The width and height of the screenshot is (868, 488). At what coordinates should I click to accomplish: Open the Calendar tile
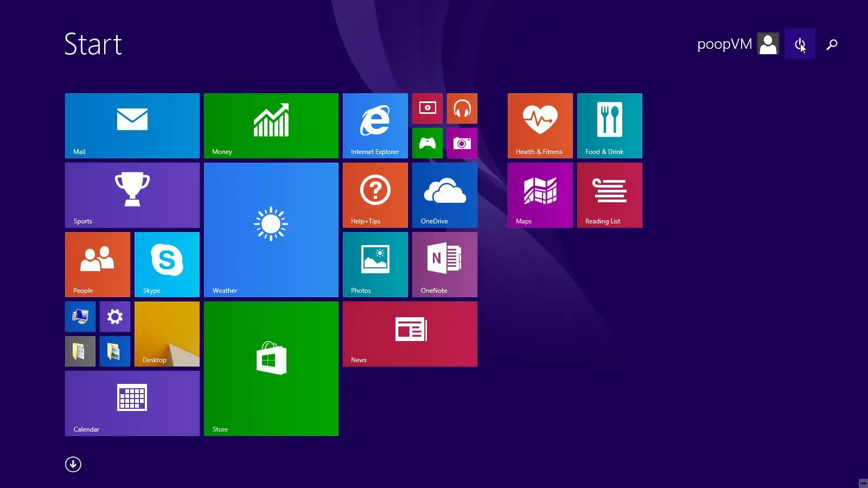pos(132,403)
